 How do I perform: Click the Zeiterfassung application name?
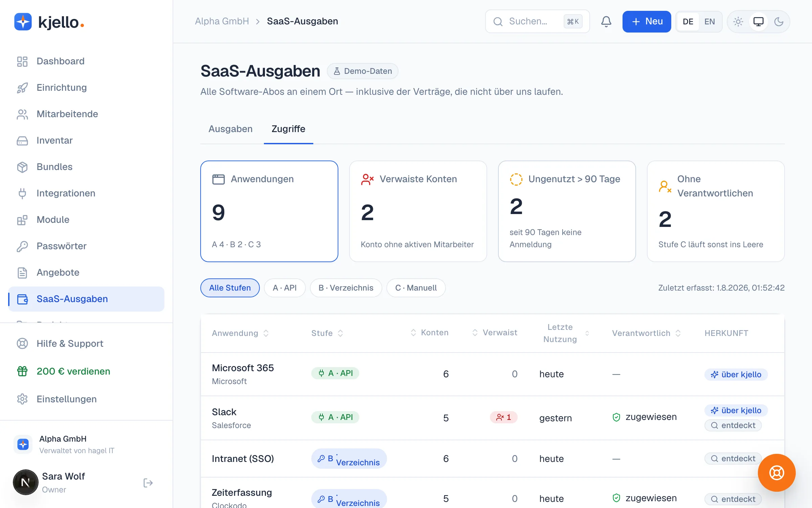click(242, 492)
